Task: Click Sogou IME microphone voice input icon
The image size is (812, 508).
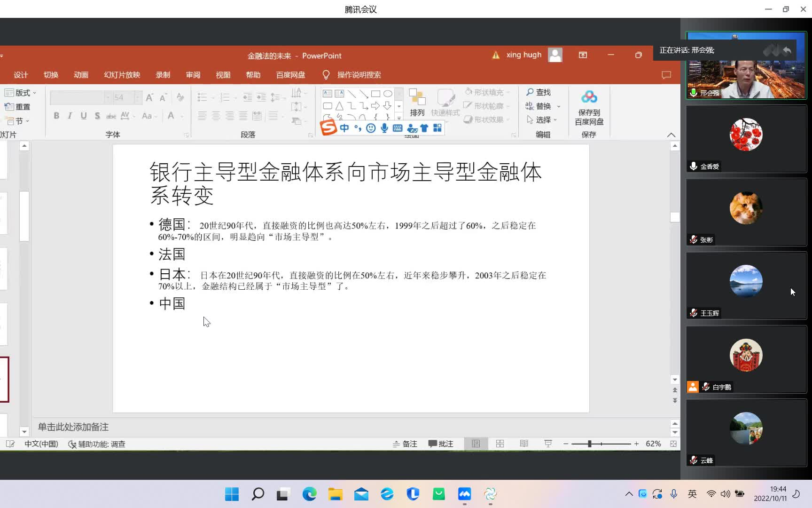Action: (384, 128)
